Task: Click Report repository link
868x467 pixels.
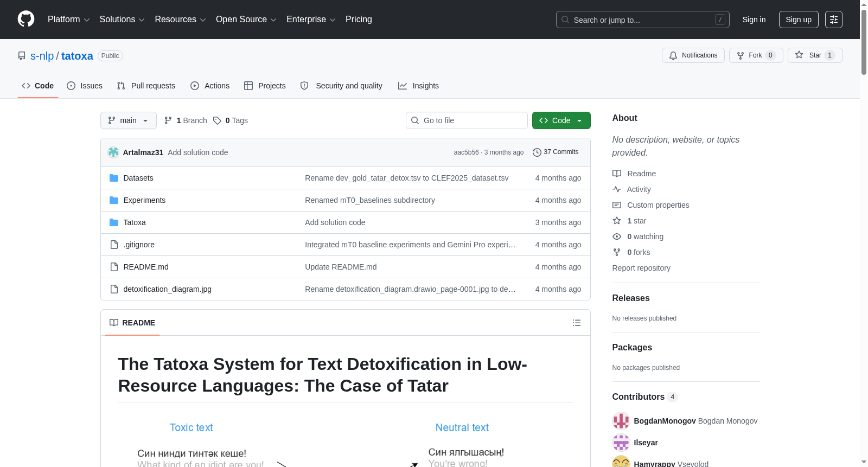Action: tap(641, 268)
